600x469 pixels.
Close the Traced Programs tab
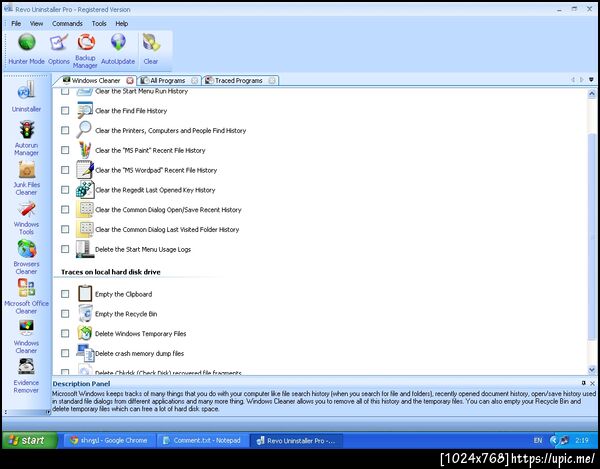coord(272,80)
